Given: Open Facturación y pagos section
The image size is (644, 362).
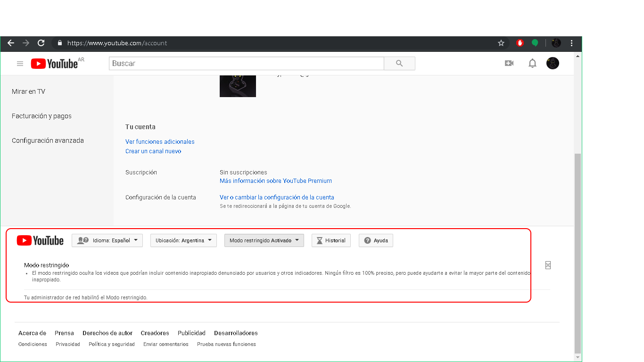Looking at the screenshot, I should click(x=41, y=116).
